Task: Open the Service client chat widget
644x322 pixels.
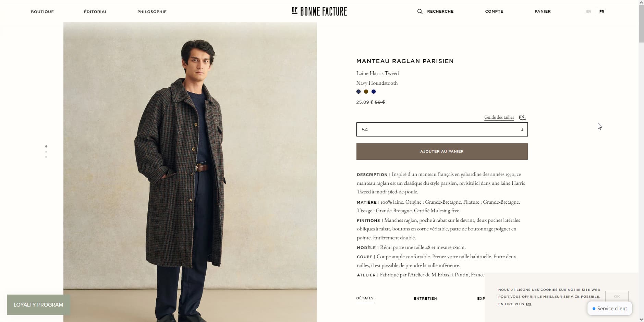Action: click(610, 308)
